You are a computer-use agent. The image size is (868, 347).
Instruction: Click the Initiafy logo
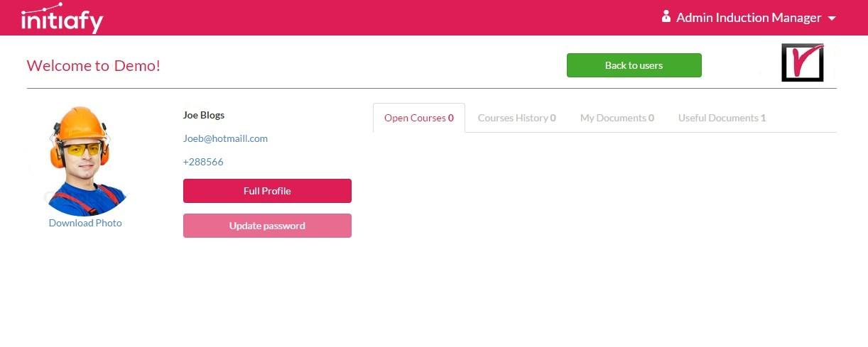point(63,18)
